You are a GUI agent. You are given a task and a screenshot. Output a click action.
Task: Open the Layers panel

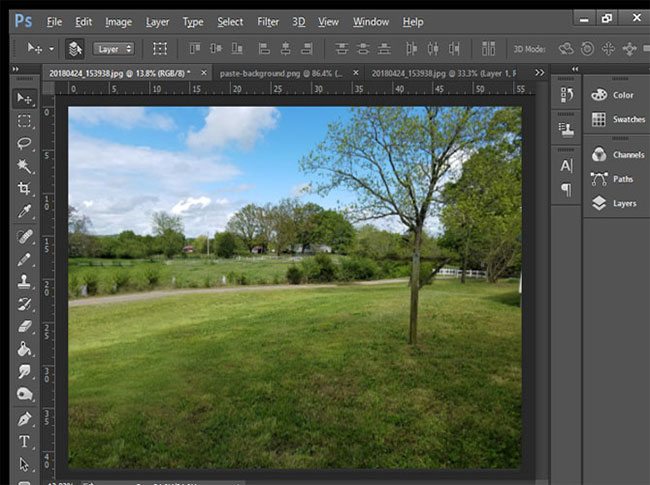[x=623, y=203]
